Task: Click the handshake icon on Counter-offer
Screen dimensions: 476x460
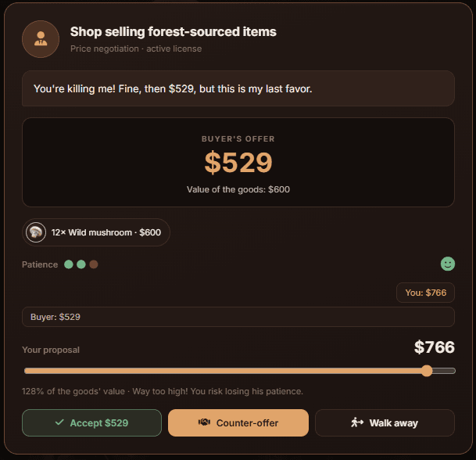Action: pyautogui.click(x=204, y=422)
